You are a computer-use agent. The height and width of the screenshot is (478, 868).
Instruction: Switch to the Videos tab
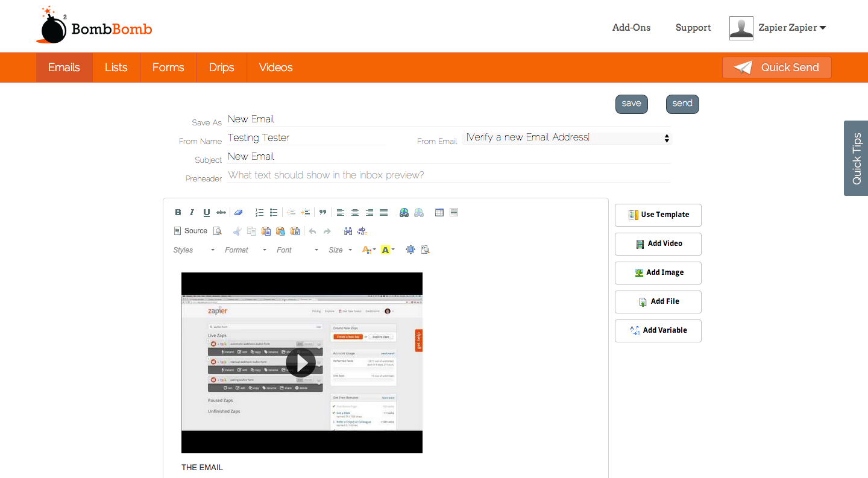point(276,68)
